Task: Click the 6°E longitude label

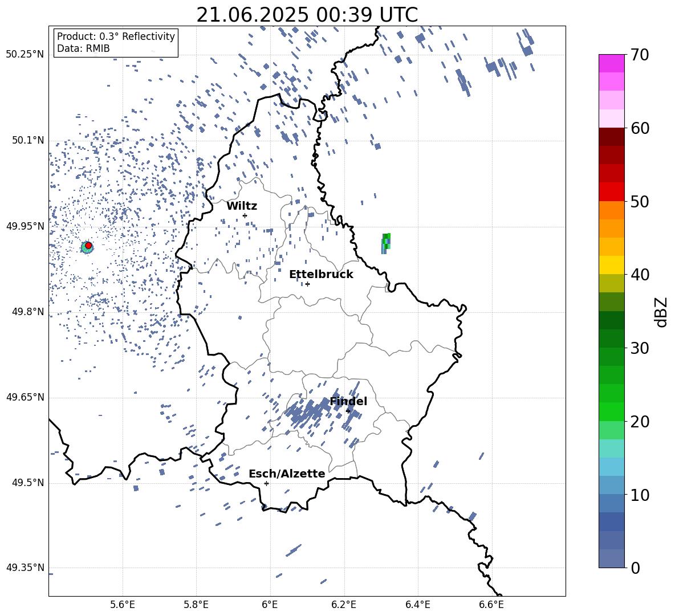Action: [x=270, y=605]
